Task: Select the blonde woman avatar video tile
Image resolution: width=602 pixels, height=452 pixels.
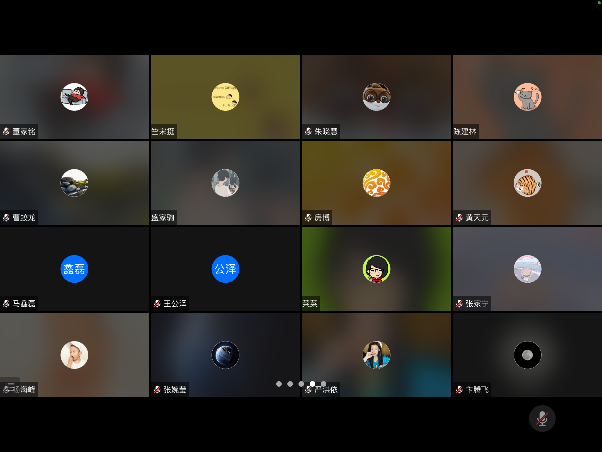Action: click(75, 354)
